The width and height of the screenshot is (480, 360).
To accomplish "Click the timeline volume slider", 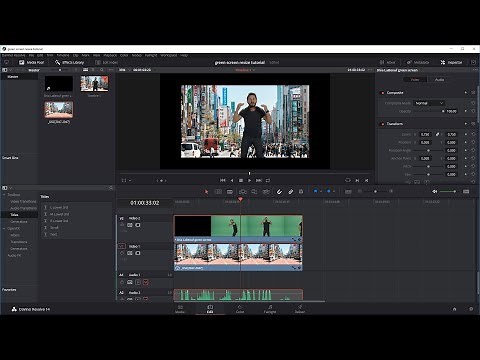I will 448,191.
